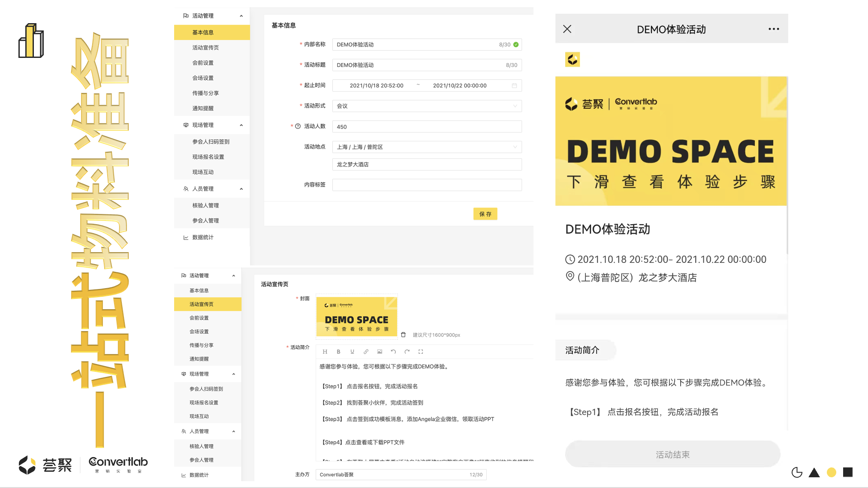Open 会场设置 in 基本信息 panel sidebar
Image resolution: width=868 pixels, height=488 pixels.
click(x=203, y=78)
